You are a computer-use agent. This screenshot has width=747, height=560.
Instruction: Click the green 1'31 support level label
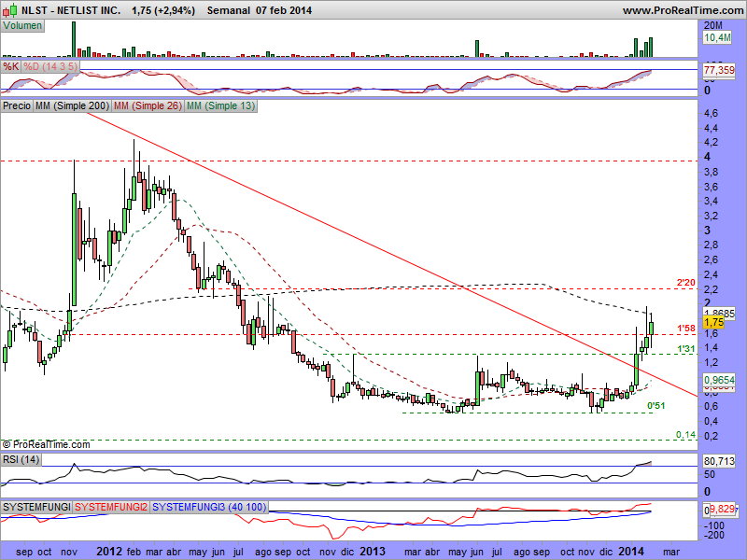click(x=686, y=349)
